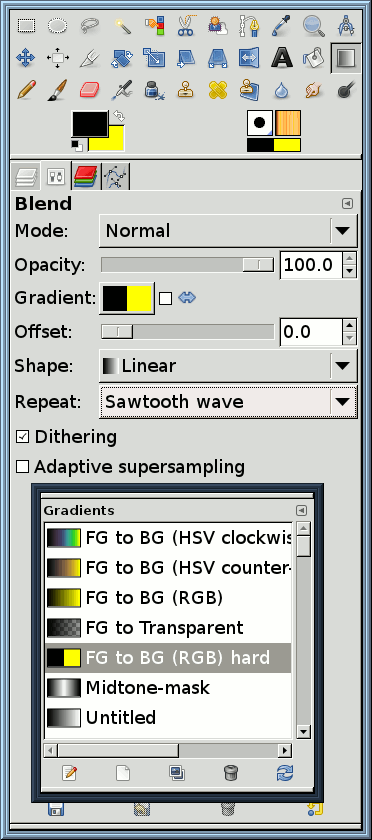Image resolution: width=372 pixels, height=840 pixels.
Task: Click the Opacity value field 100.0
Action: pos(311,265)
